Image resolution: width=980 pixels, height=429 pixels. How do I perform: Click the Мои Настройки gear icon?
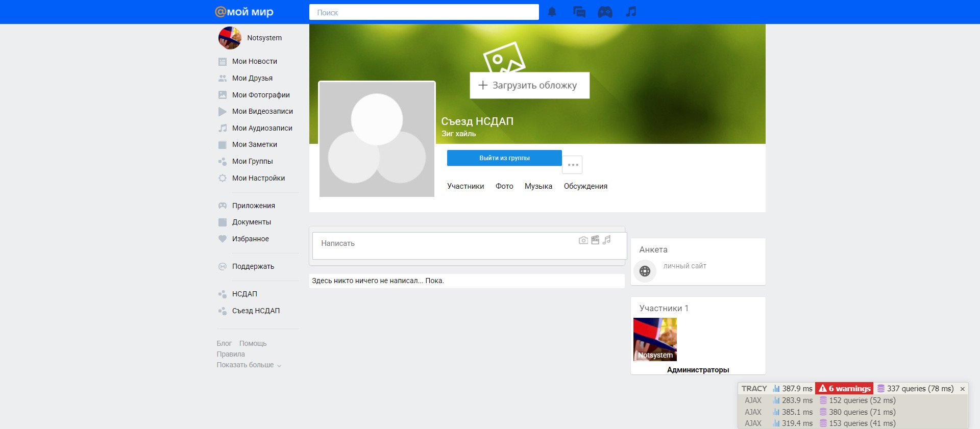coord(223,178)
